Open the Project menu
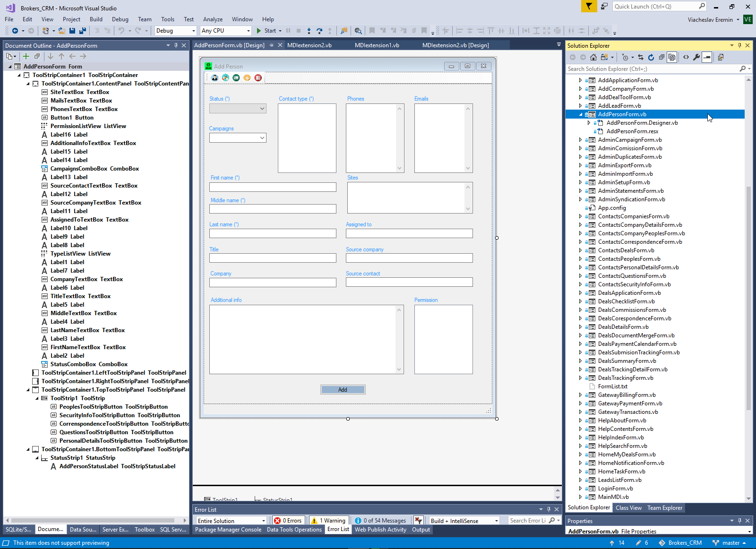 click(x=71, y=19)
